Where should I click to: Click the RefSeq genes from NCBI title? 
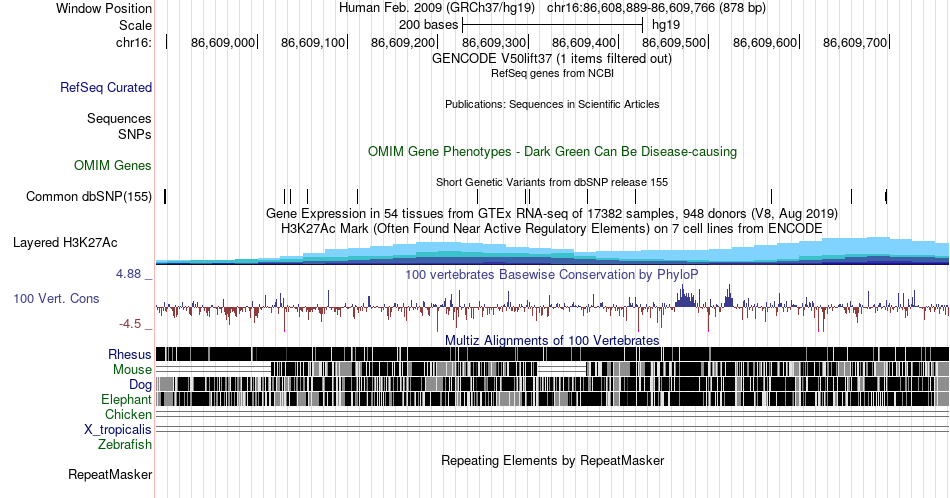tap(552, 73)
